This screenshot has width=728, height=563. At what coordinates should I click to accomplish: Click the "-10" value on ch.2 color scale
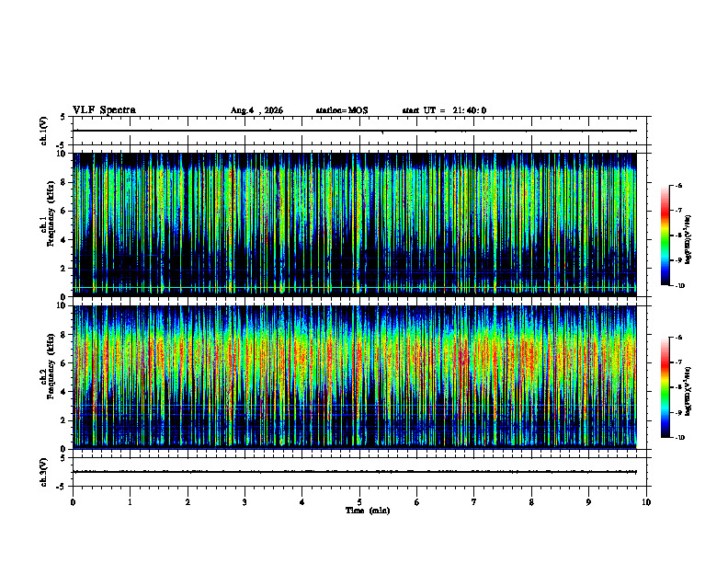(x=680, y=438)
